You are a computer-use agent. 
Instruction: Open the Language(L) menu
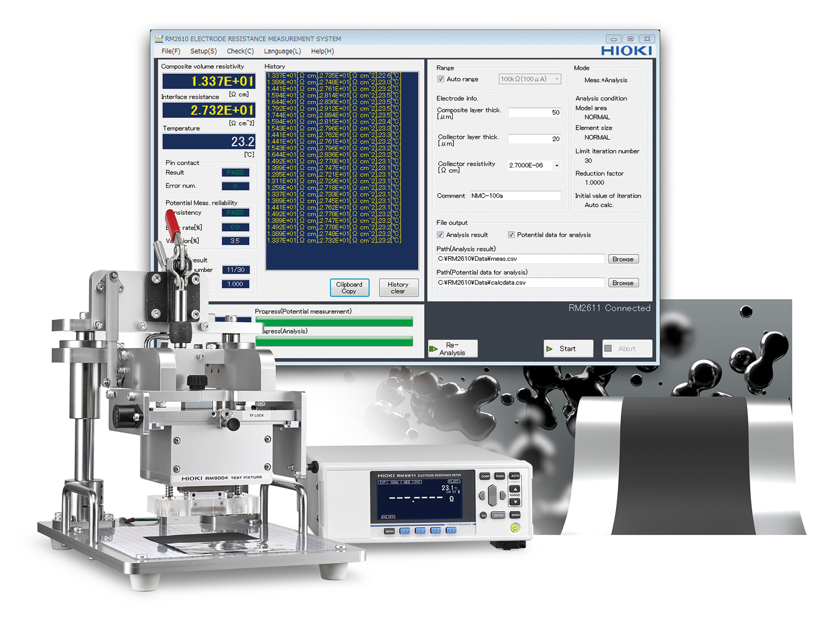(281, 51)
